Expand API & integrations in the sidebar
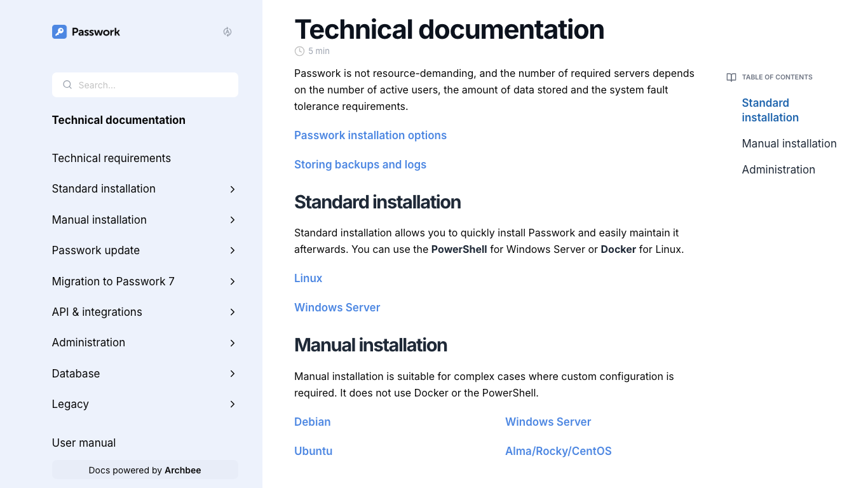The image size is (868, 488). (x=233, y=312)
